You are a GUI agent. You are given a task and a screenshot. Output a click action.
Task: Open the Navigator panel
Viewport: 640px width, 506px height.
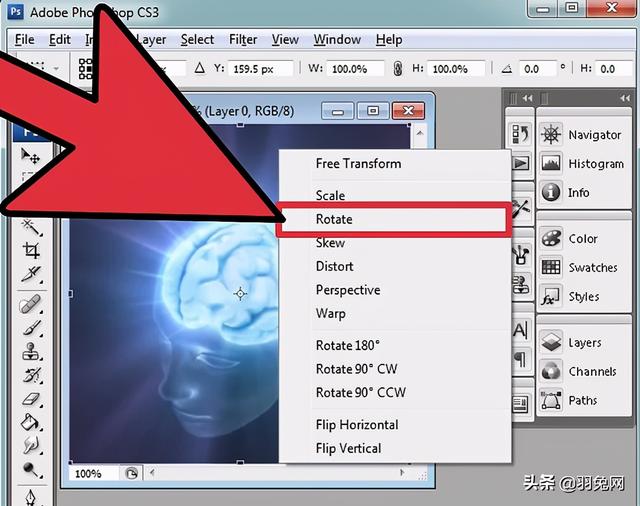pyautogui.click(x=581, y=135)
